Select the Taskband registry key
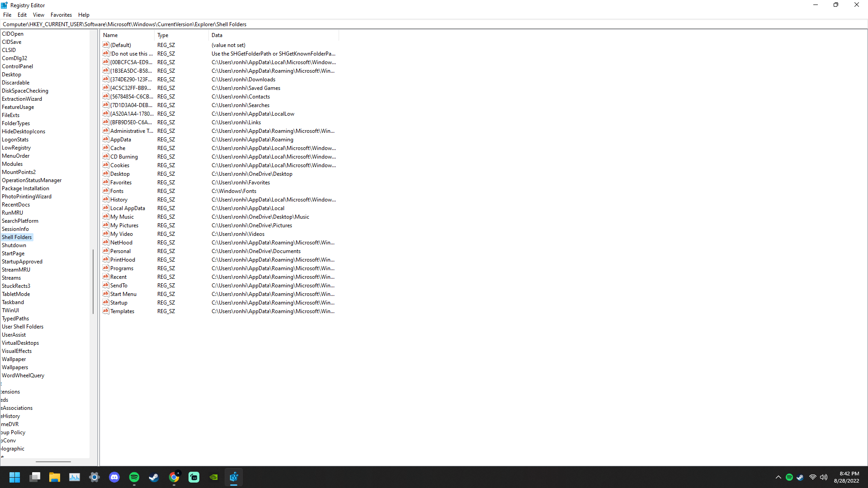This screenshot has height=488, width=868. click(x=13, y=302)
